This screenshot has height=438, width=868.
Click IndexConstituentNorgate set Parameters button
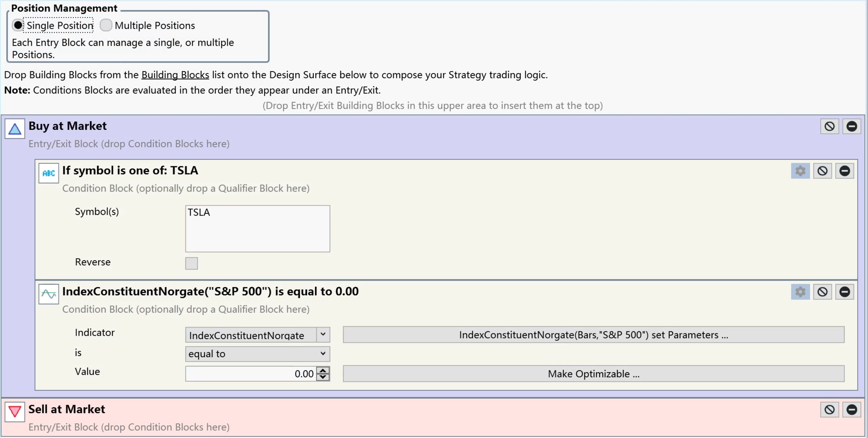(593, 335)
